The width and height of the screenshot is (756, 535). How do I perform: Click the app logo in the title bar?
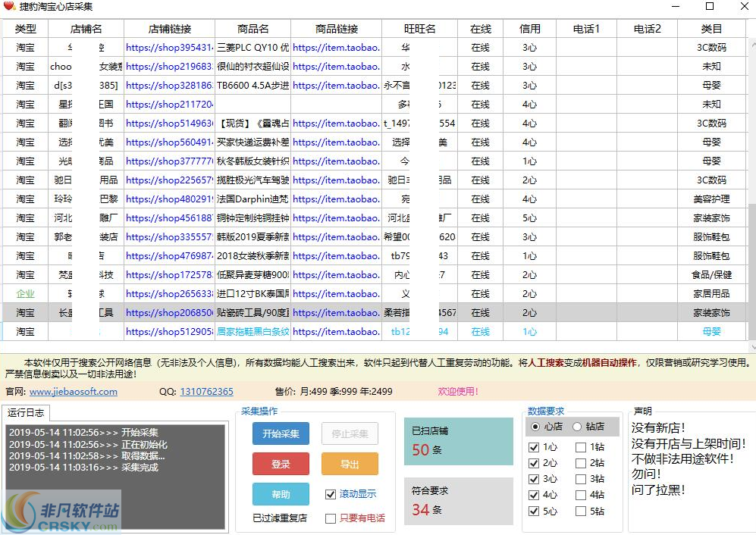click(x=9, y=8)
